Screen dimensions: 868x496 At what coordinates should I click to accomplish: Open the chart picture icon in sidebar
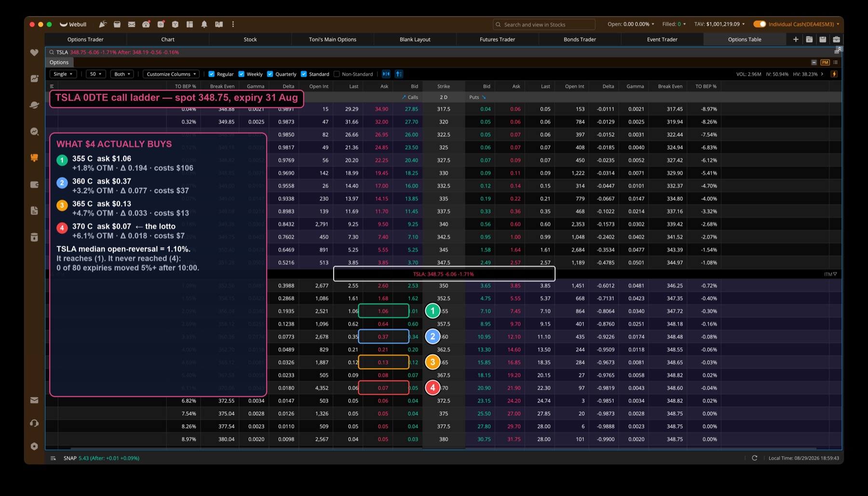coord(34,79)
